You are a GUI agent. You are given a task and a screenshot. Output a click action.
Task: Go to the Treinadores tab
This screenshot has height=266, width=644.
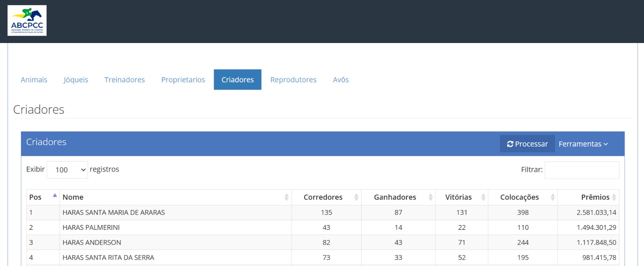125,80
